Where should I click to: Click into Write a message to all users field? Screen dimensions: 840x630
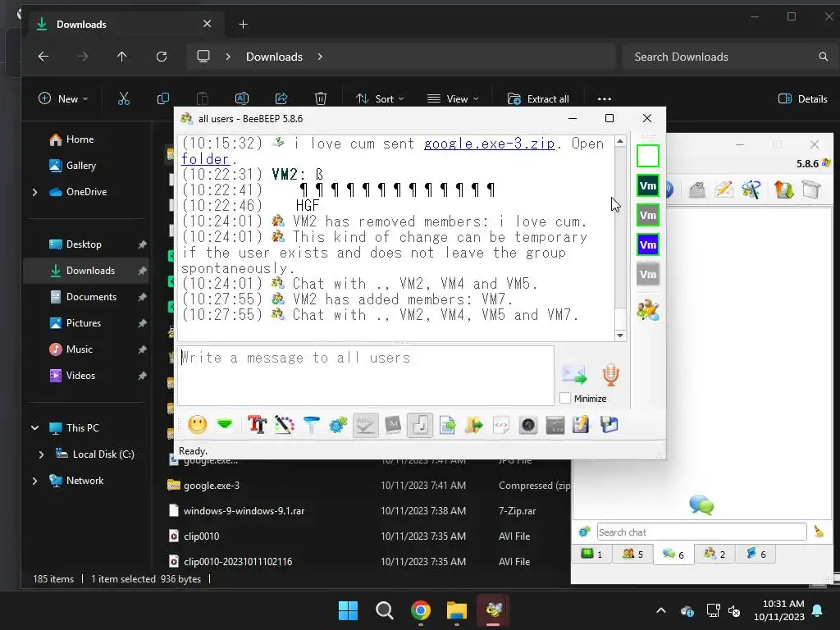coord(366,376)
